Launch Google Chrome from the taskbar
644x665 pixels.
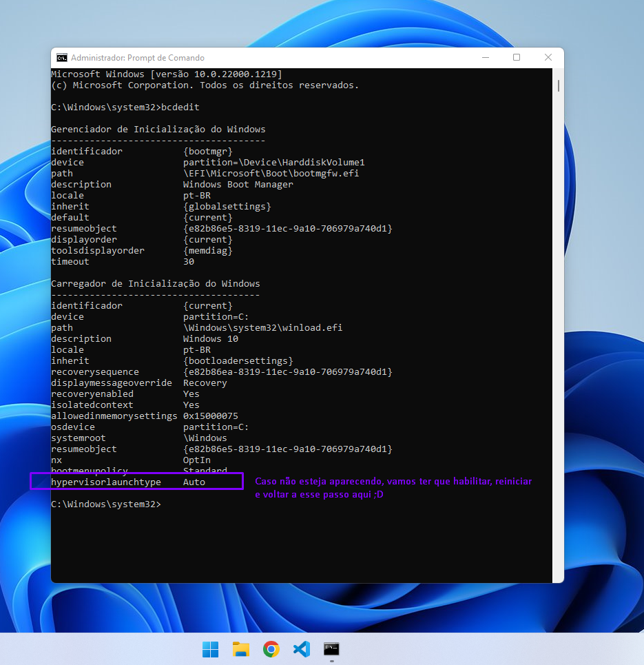(271, 649)
